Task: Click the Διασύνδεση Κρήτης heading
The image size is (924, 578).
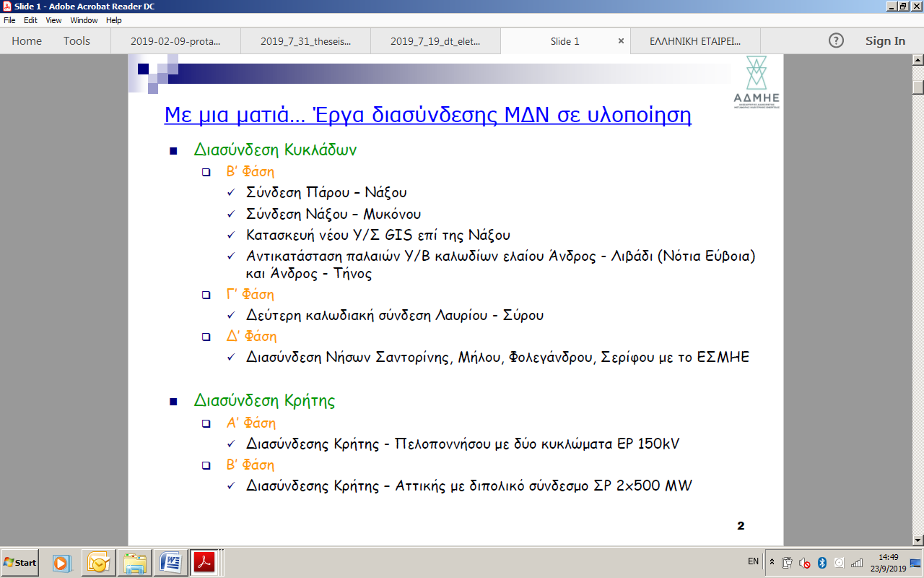Action: click(x=264, y=401)
